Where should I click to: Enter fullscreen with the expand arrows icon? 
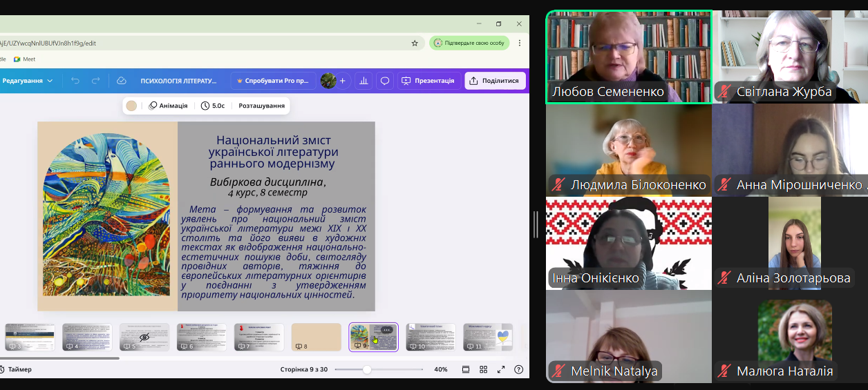click(501, 369)
